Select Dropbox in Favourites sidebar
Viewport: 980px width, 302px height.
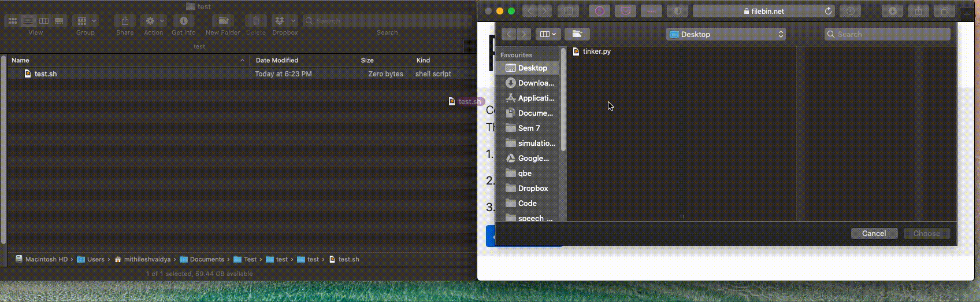click(532, 188)
